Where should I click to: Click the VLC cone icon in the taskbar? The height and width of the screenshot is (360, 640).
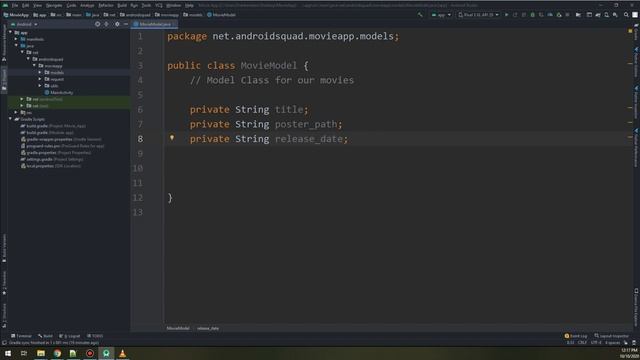point(122,353)
